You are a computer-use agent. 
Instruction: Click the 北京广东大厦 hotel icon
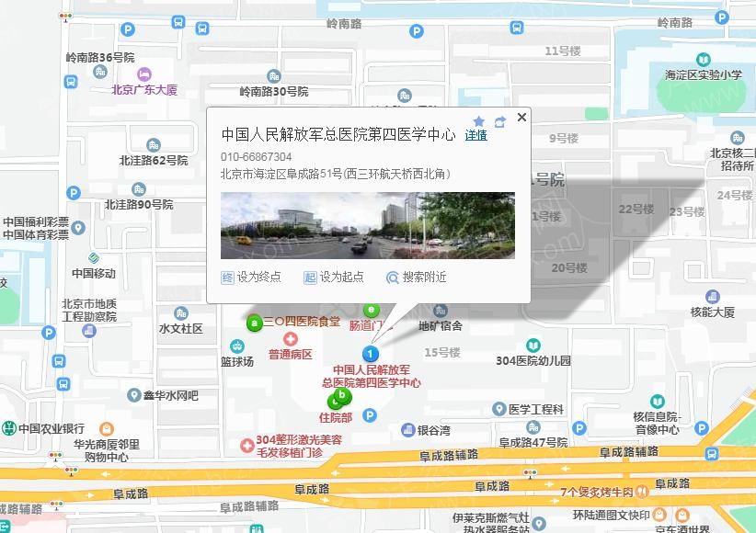143,74
